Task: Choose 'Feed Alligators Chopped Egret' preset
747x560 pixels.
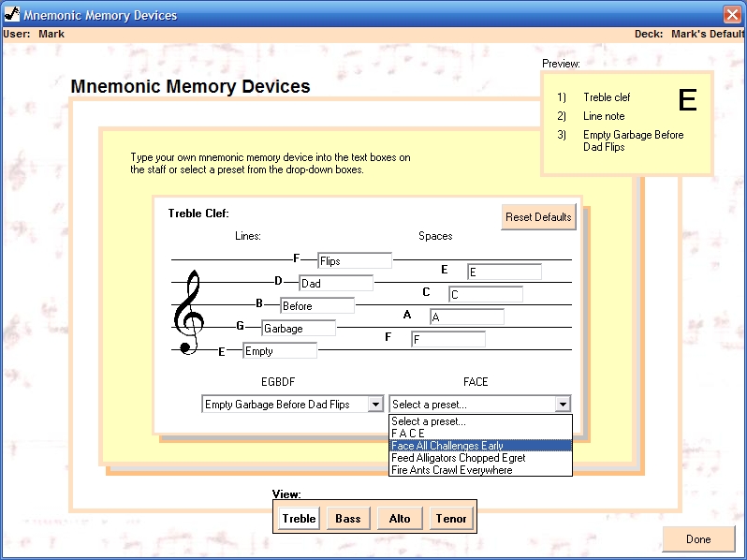Action: tap(480, 458)
